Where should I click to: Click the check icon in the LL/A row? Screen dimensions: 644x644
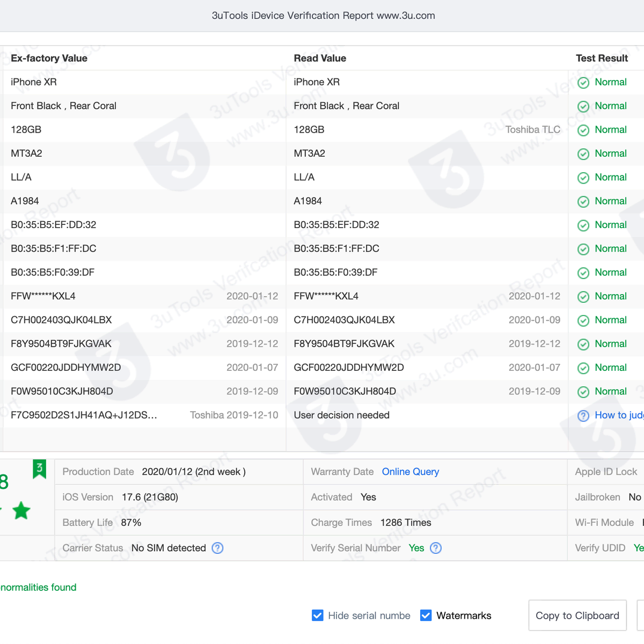click(x=583, y=178)
